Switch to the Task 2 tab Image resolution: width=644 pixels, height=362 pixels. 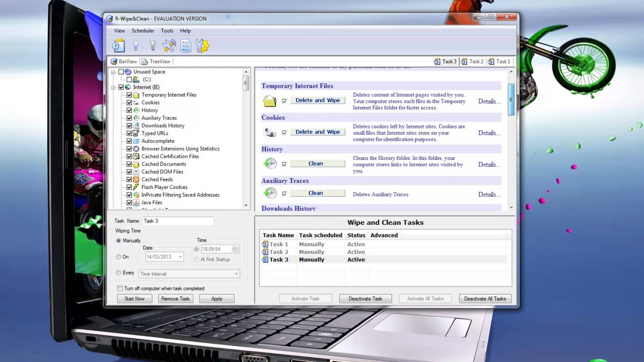(472, 61)
